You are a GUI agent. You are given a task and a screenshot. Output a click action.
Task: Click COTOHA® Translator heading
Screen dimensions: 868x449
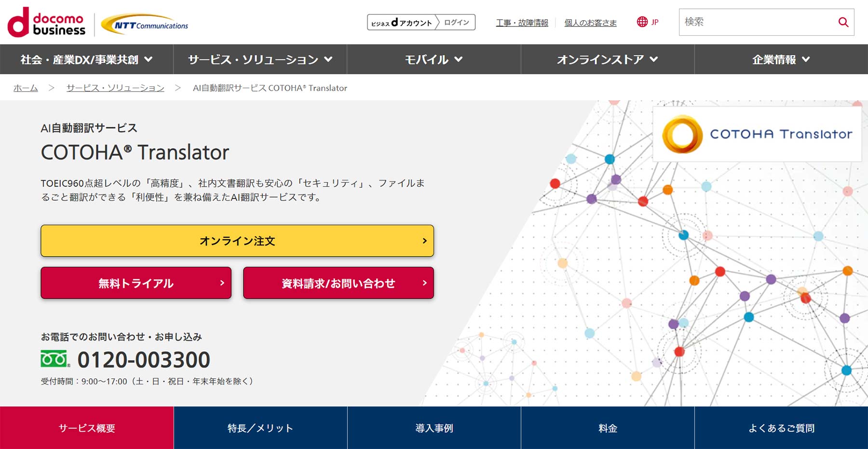pos(135,152)
